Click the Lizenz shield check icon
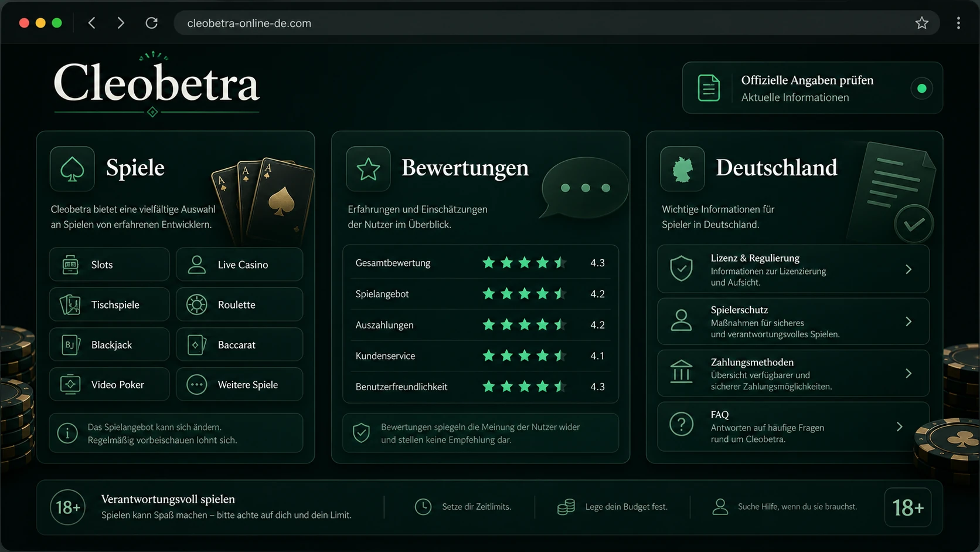This screenshot has height=552, width=980. [x=681, y=269]
